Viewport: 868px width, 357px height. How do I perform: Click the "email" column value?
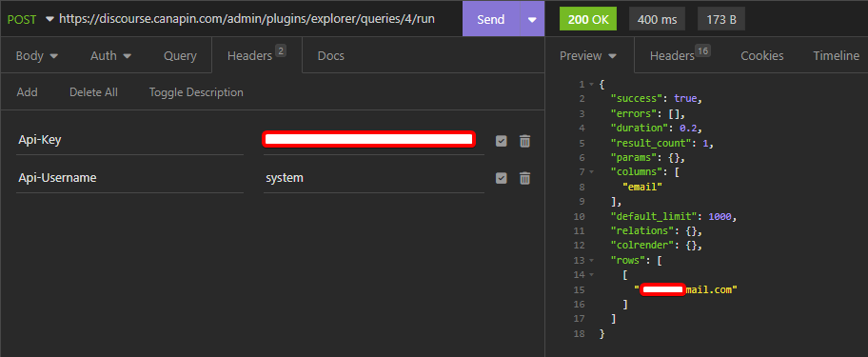coord(643,188)
